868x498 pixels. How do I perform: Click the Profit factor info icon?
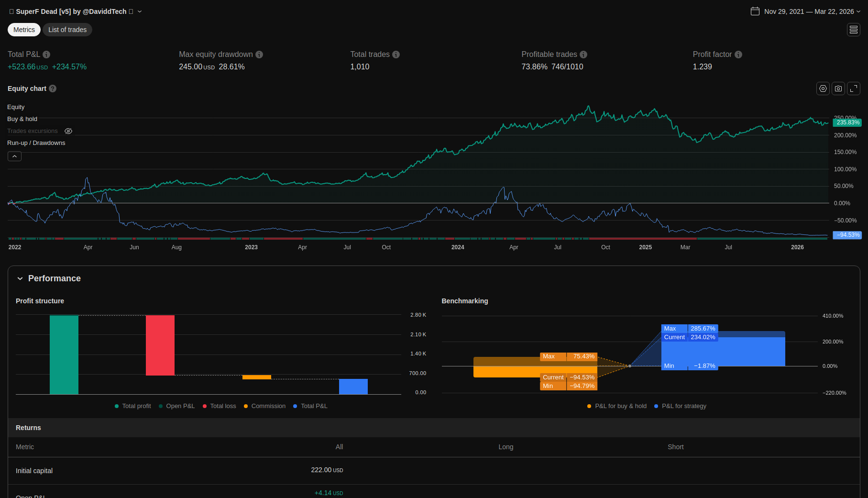pos(738,55)
